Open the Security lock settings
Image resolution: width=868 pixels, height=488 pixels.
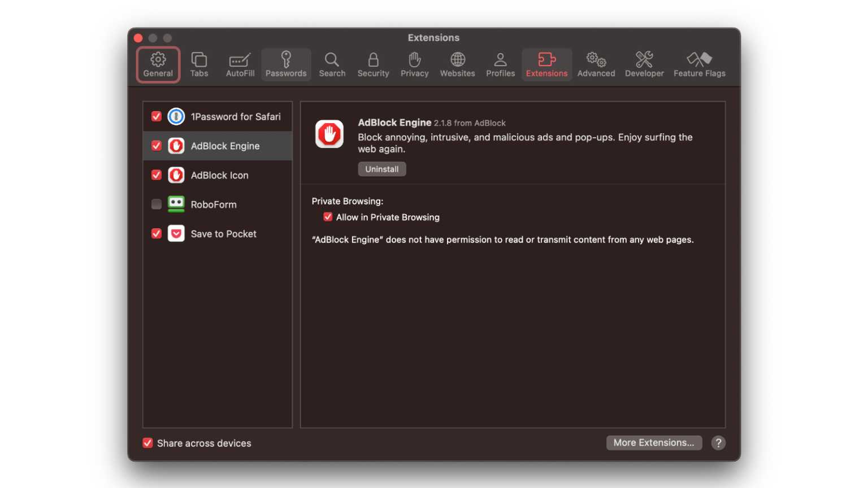[373, 63]
